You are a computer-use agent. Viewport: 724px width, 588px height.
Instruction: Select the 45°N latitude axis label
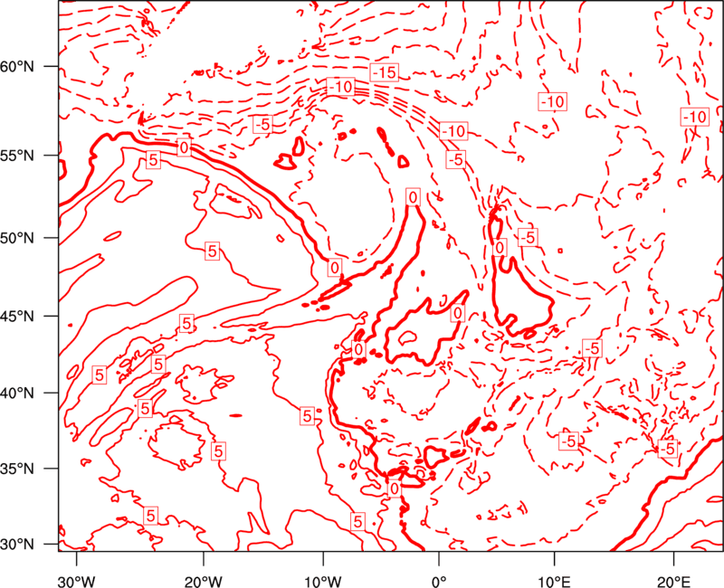pyautogui.click(x=17, y=316)
